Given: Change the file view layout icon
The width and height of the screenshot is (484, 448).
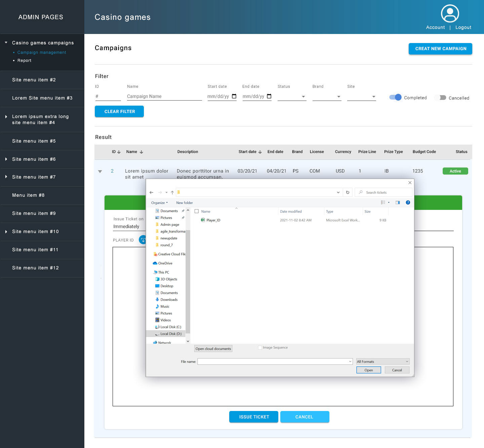Looking at the screenshot, I should tap(383, 202).
